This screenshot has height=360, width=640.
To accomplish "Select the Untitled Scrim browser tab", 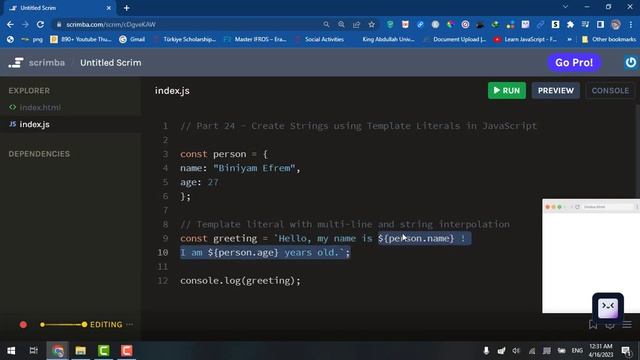I will pos(57,8).
